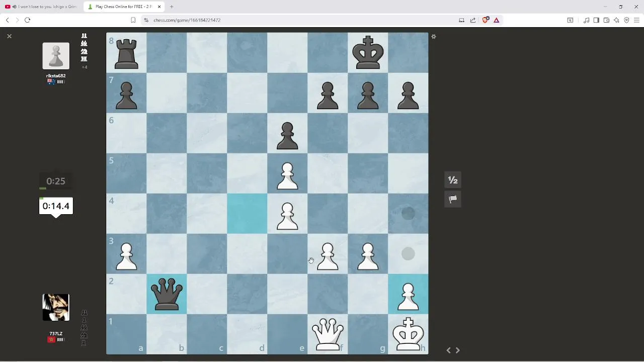The width and height of the screenshot is (644, 362).
Task: Click the black rook on a8
Action: tap(126, 53)
